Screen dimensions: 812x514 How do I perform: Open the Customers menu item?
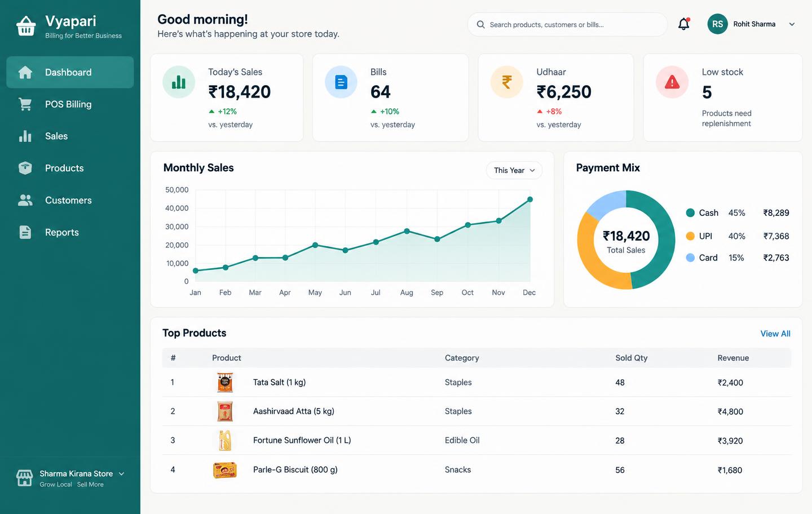point(70,200)
